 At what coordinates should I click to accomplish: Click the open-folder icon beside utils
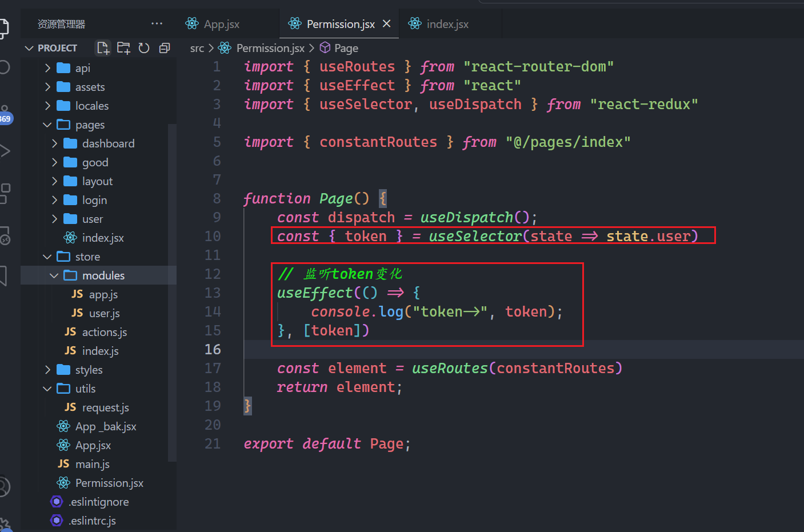click(63, 389)
